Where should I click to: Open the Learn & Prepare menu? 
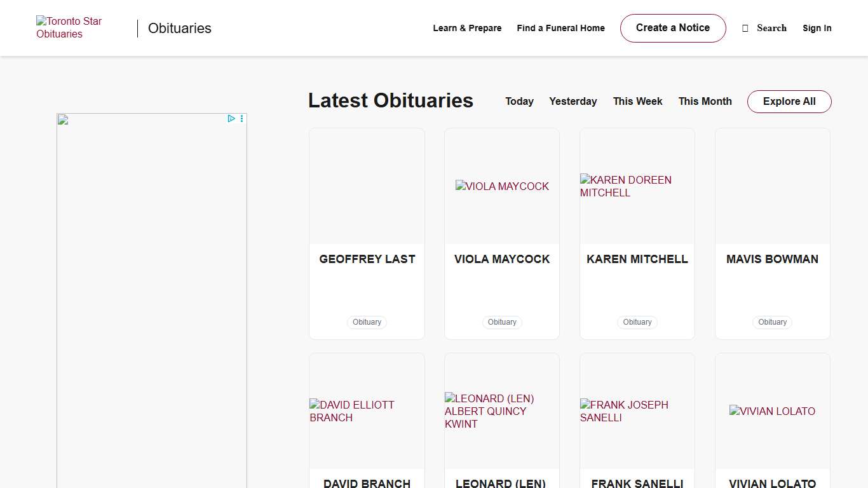[467, 28]
